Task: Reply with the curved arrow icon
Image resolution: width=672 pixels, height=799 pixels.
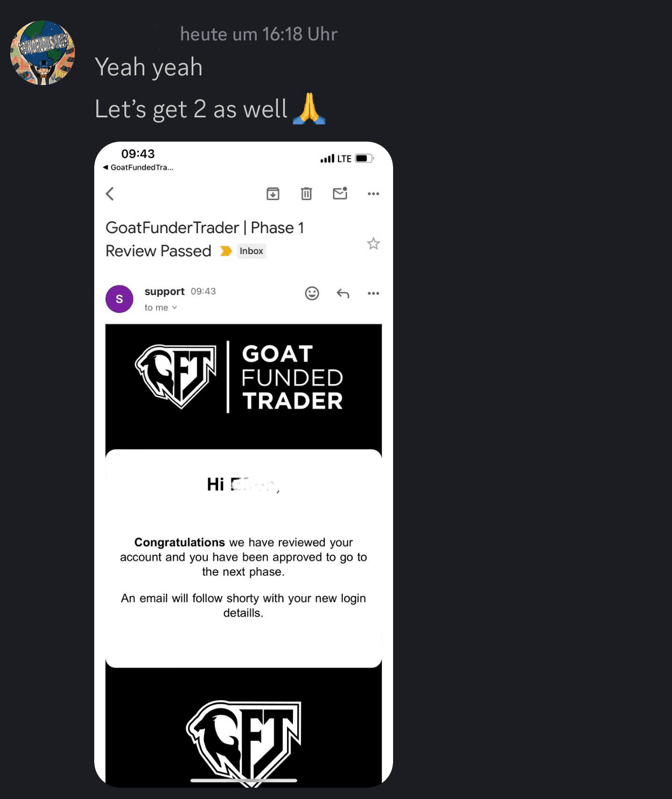Action: pos(343,293)
